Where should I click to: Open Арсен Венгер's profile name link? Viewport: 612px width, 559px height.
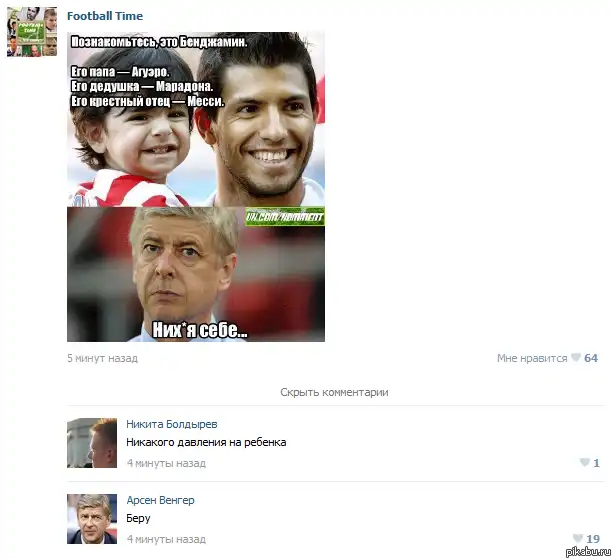[x=160, y=500]
